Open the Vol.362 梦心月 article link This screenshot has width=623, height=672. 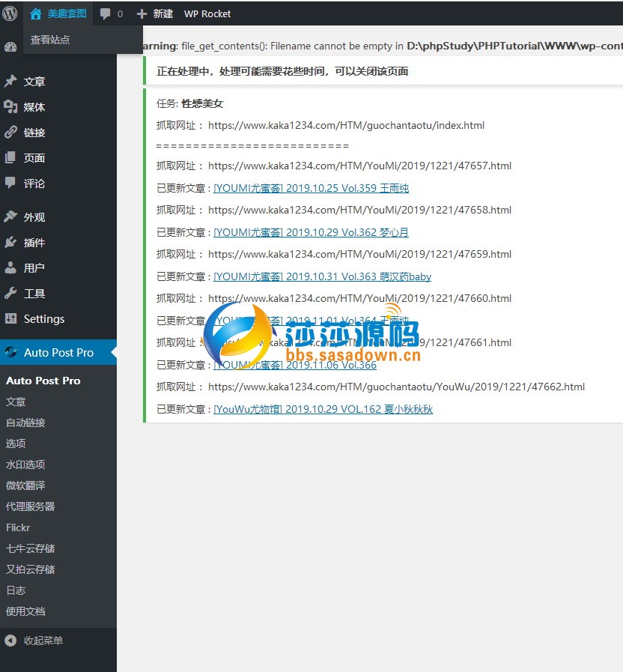(x=311, y=232)
